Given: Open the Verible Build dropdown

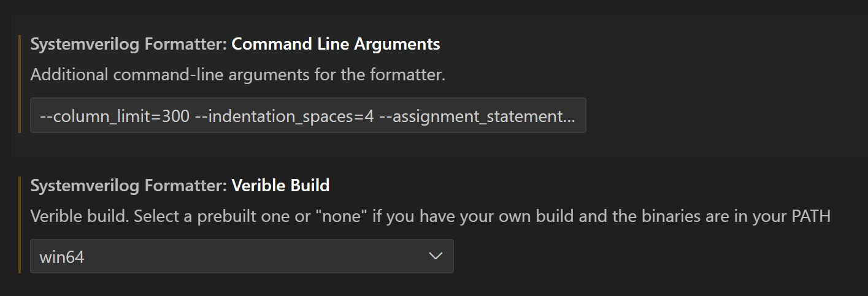Looking at the screenshot, I should pos(241,256).
